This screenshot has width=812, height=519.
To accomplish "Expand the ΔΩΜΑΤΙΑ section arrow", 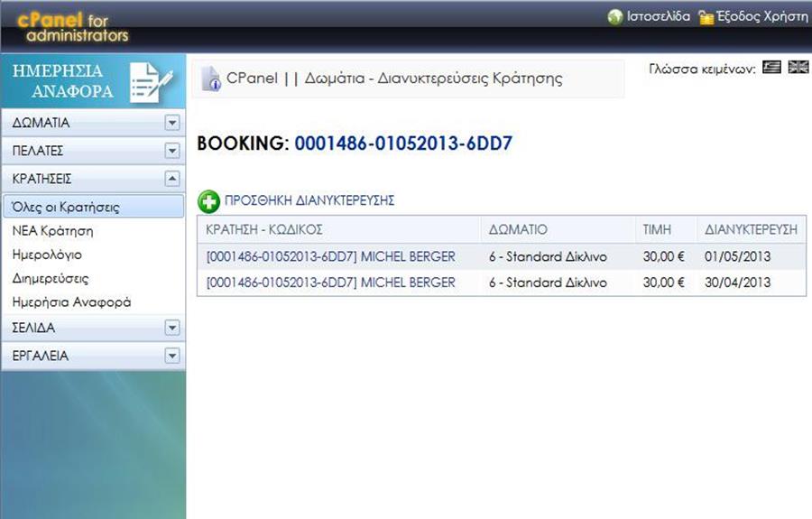I will [172, 123].
